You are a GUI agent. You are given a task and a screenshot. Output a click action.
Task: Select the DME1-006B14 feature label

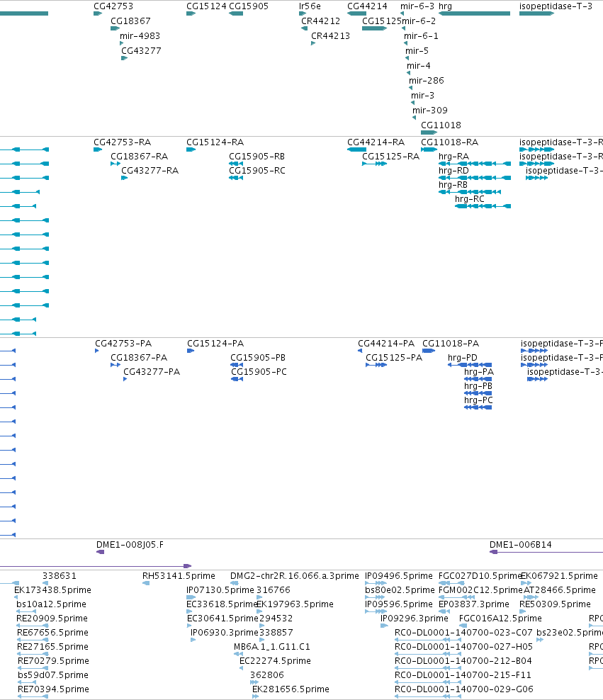coord(520,545)
